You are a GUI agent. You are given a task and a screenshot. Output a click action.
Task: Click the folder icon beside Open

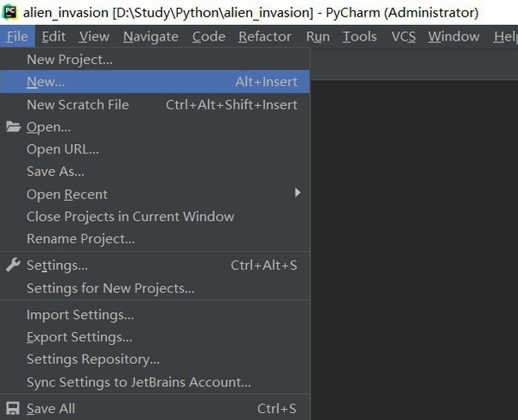(x=13, y=127)
